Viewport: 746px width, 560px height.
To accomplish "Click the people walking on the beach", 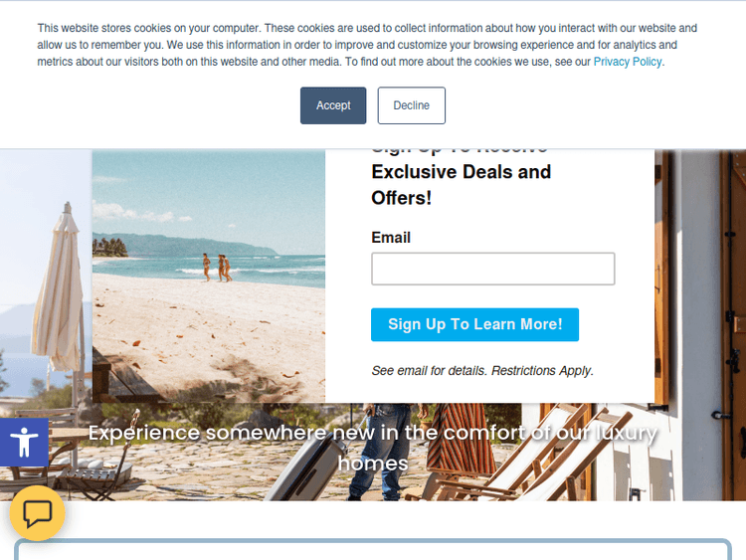I will coord(218,267).
